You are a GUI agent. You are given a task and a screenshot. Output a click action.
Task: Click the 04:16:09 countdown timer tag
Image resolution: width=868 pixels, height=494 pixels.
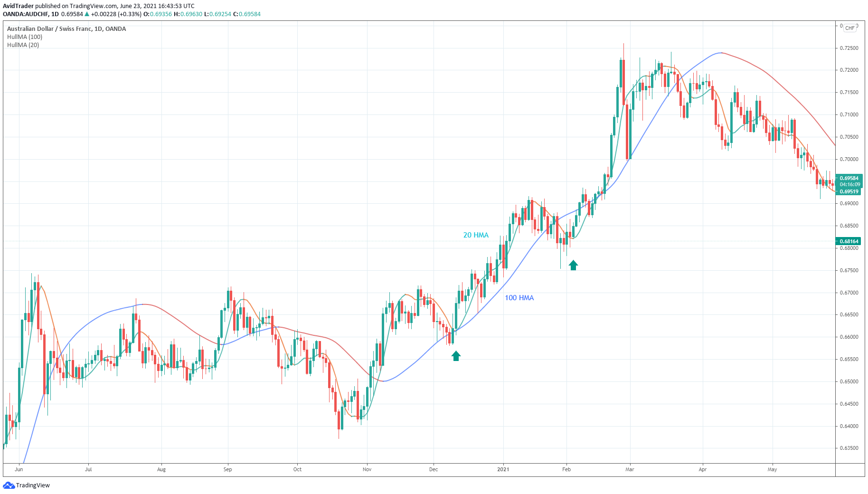pos(850,185)
